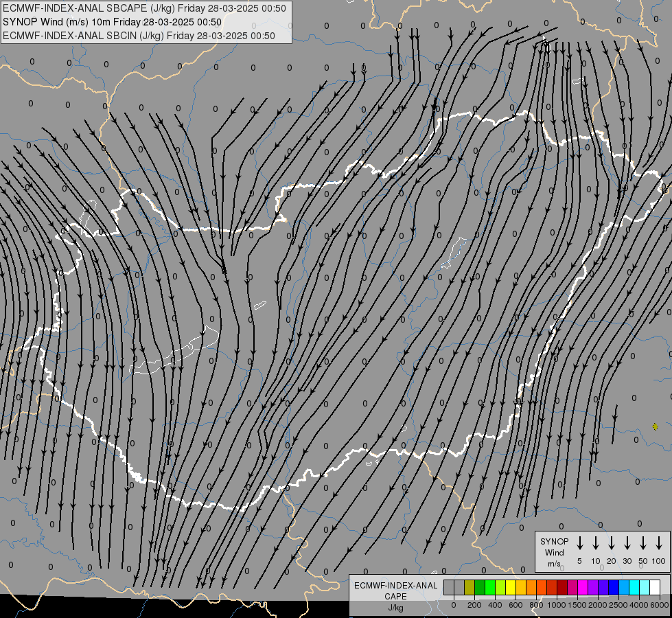The width and height of the screenshot is (672, 618).
Task: Select the bright green CAPE legend swatch
Action: click(490, 587)
